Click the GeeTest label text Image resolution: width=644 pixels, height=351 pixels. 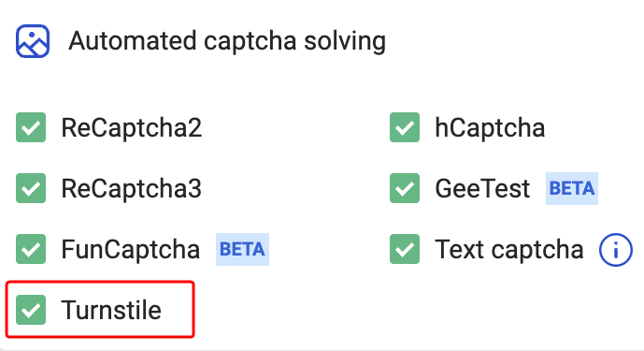(x=482, y=188)
